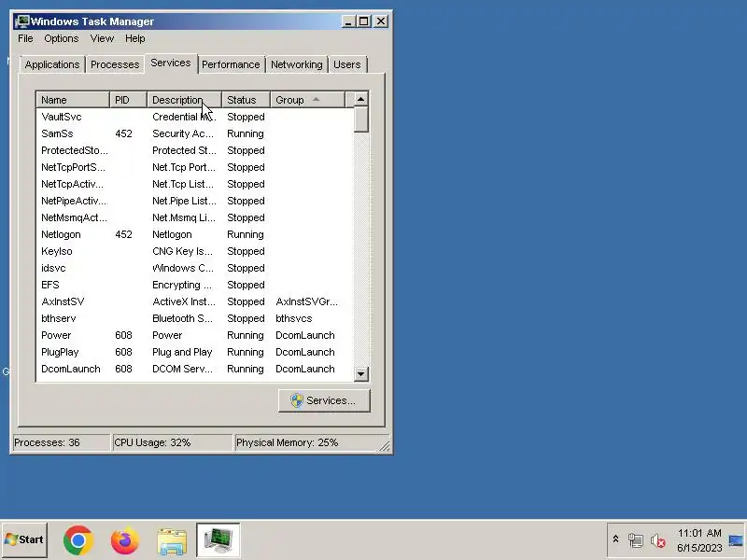Sort by the Status column header

pyautogui.click(x=246, y=100)
